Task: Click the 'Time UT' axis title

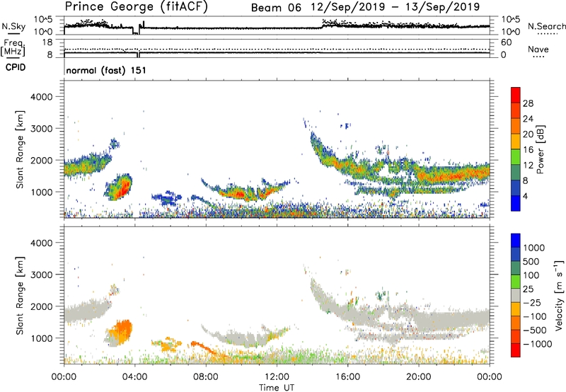Action: 277,388
